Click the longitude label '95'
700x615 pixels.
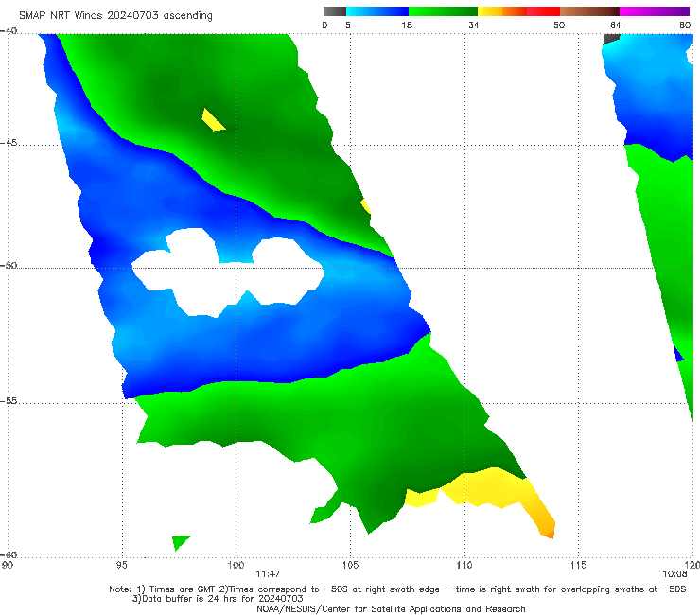(x=121, y=565)
